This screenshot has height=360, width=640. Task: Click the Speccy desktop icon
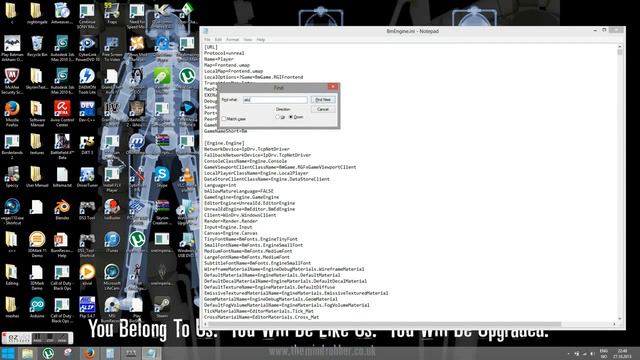click(x=12, y=177)
